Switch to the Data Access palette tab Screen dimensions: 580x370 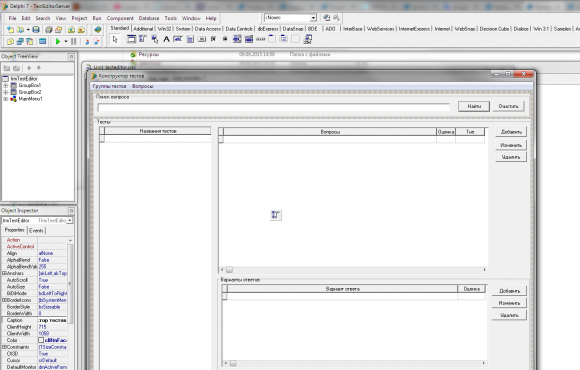click(208, 29)
